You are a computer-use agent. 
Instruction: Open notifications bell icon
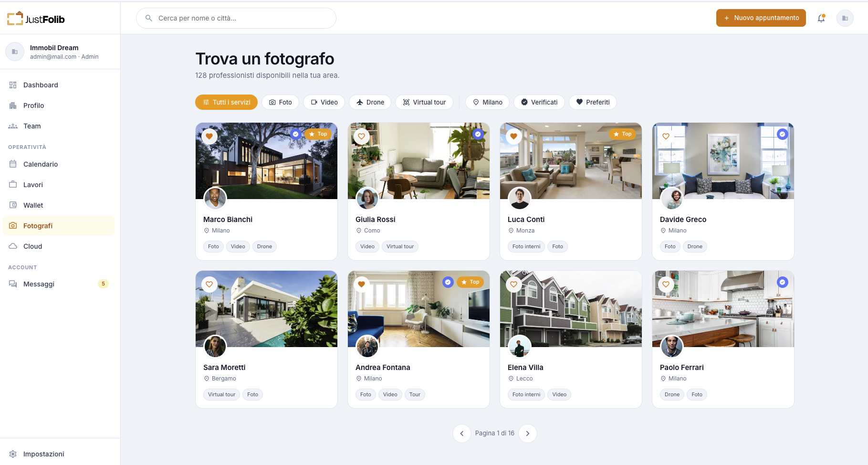(x=821, y=18)
